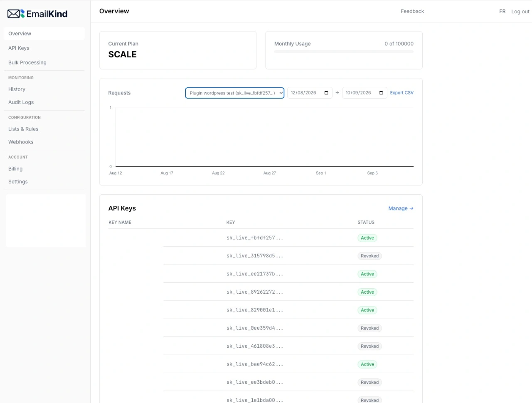Image resolution: width=532 pixels, height=403 pixels.
Task: Select key sk_live_829001e1... text
Action: tap(255, 310)
